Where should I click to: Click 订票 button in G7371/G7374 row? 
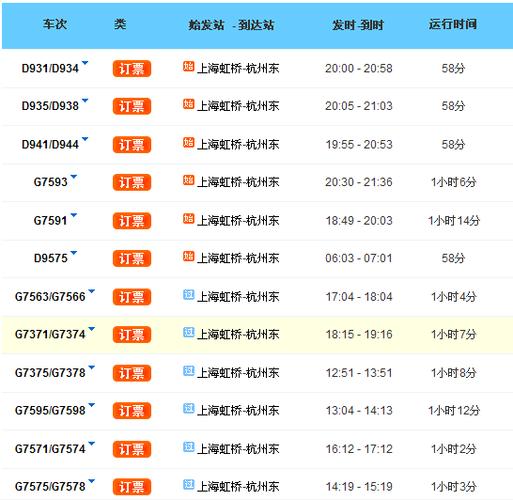[x=132, y=335]
